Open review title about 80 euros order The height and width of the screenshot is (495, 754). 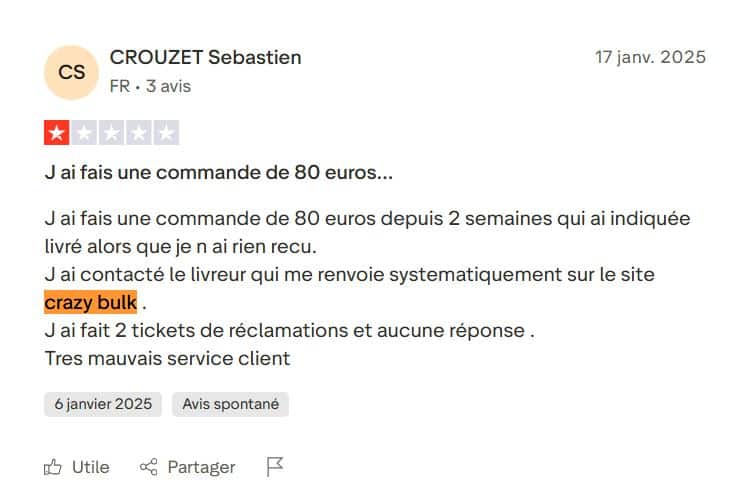pyautogui.click(x=219, y=172)
